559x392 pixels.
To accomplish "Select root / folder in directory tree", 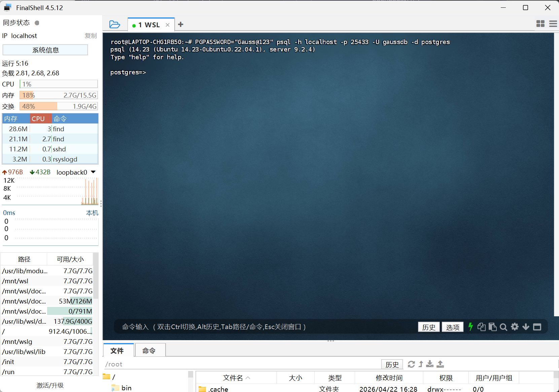I will point(109,377).
